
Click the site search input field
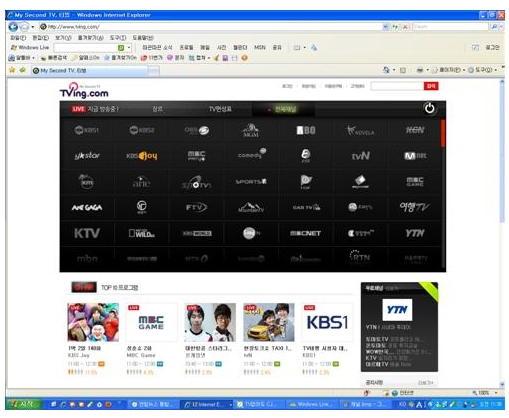(x=397, y=86)
